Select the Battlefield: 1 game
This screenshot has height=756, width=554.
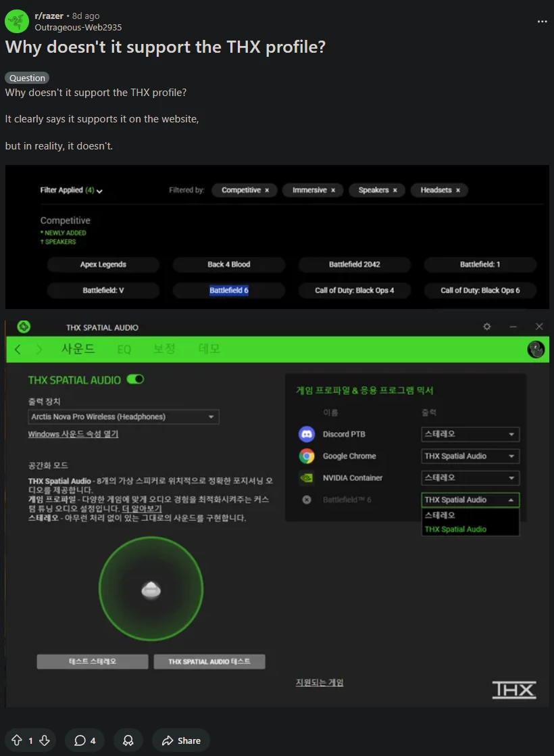pos(480,264)
